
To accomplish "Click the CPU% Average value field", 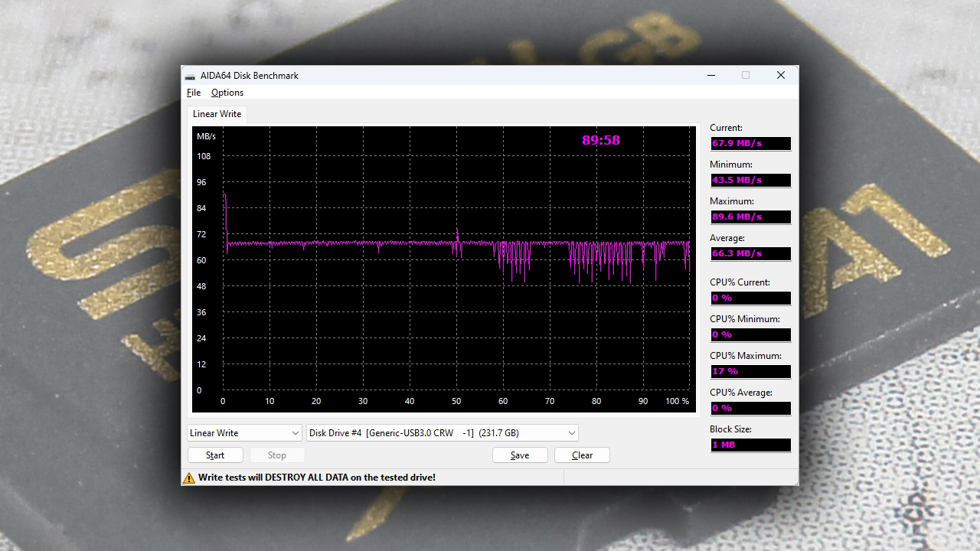I will click(750, 408).
